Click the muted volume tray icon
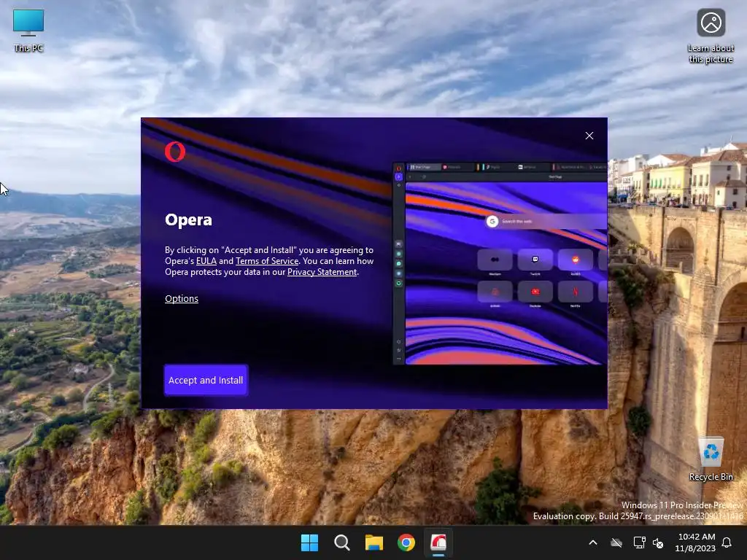This screenshot has height=560, width=747. coord(658,542)
